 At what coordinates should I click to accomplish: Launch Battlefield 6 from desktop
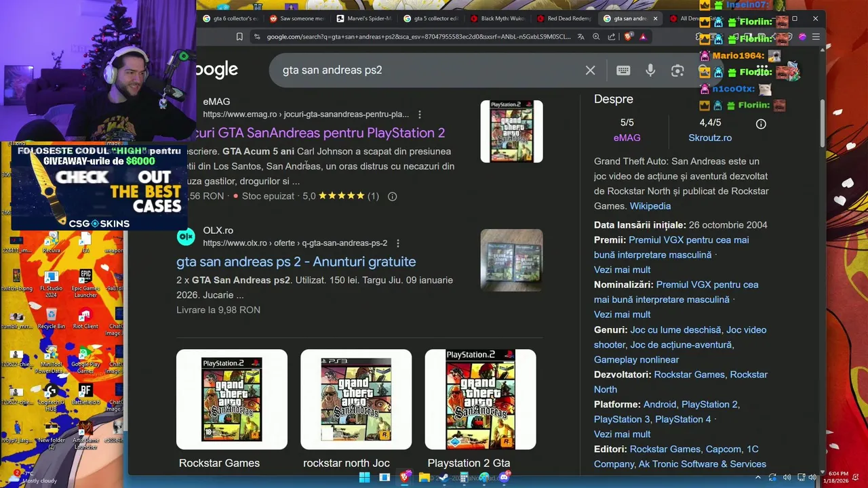(85, 394)
